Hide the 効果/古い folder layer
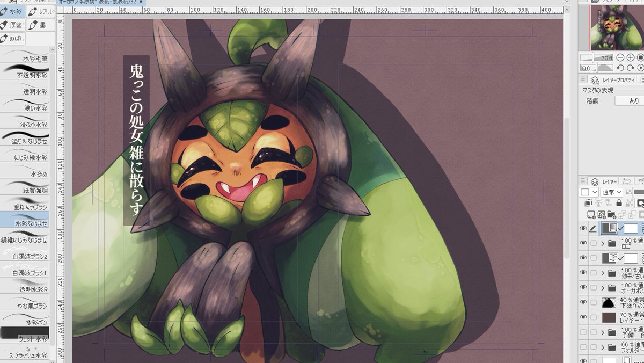Image resolution: width=644 pixels, height=363 pixels. (x=583, y=273)
